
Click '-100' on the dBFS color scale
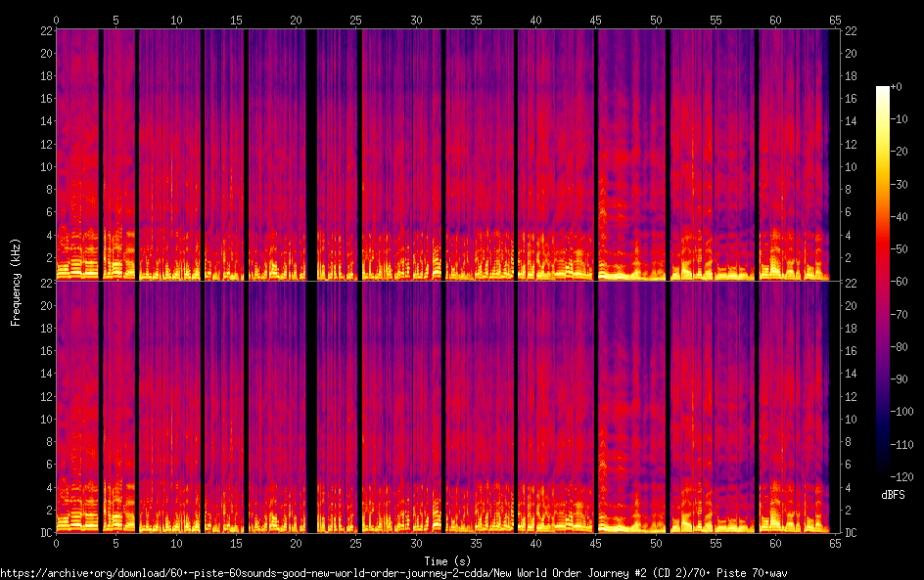click(x=901, y=412)
